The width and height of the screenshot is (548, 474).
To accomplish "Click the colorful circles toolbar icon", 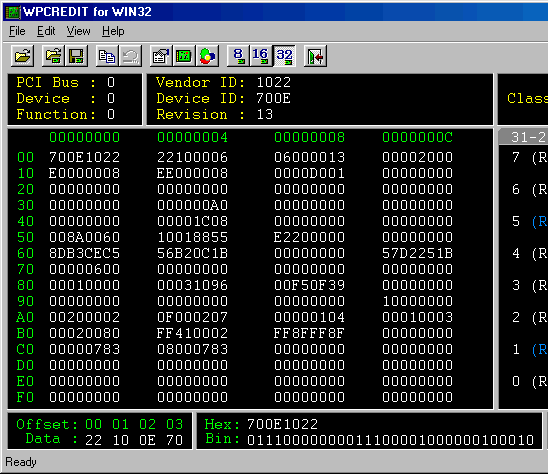I will tap(207, 56).
